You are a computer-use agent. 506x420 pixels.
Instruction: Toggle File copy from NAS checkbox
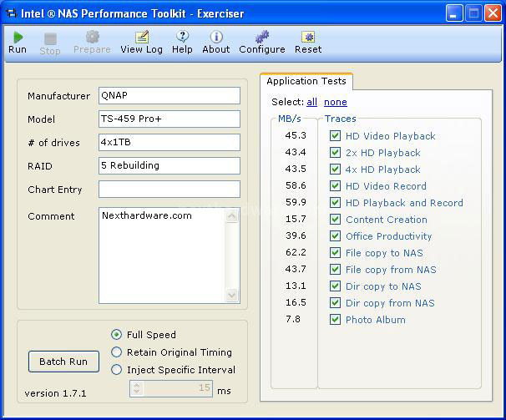coord(335,270)
